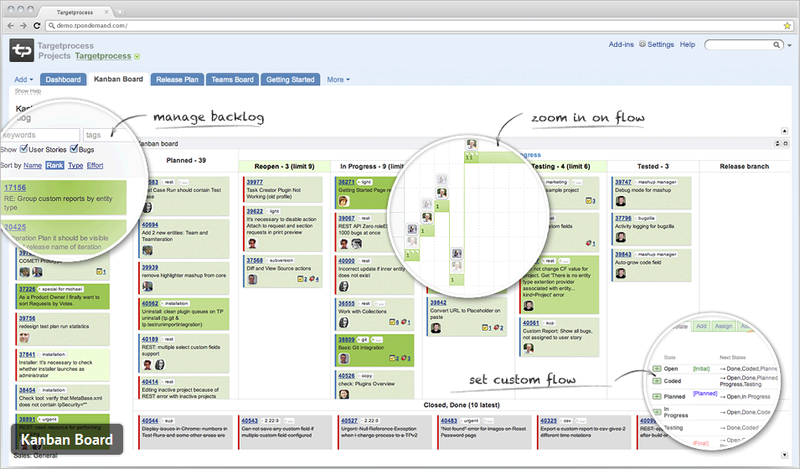
Task: Open the bug count icon on card 37568
Action: [314, 279]
